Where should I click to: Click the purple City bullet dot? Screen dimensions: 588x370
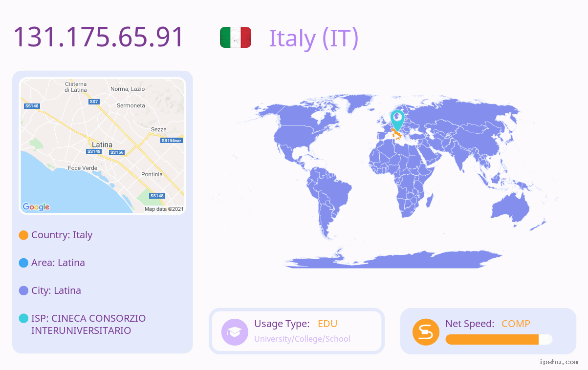tap(23, 290)
